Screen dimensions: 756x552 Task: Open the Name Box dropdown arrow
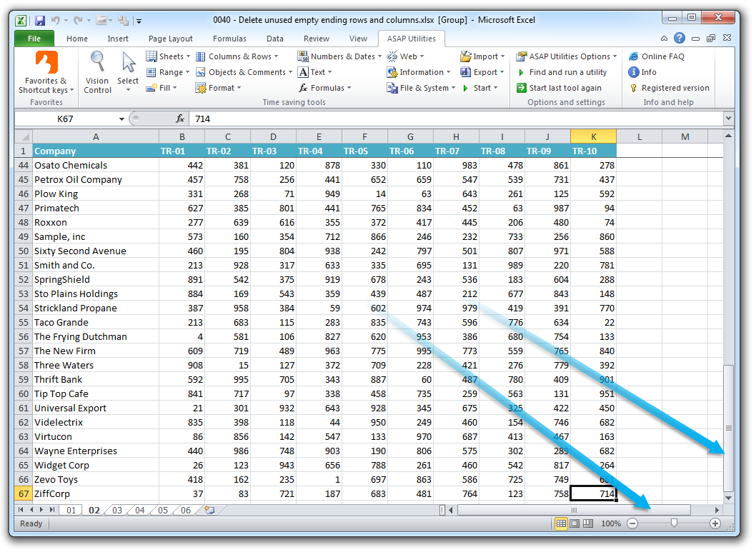click(x=121, y=119)
